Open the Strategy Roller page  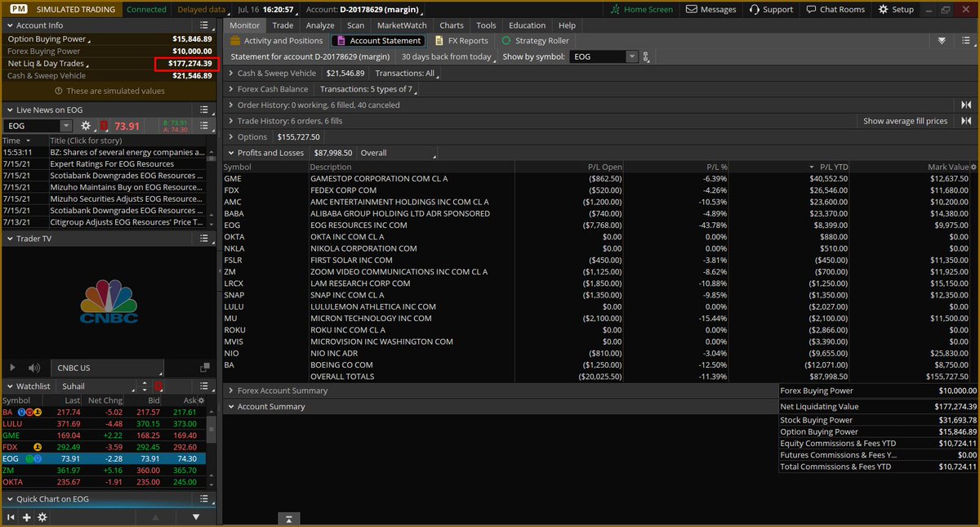click(x=535, y=40)
